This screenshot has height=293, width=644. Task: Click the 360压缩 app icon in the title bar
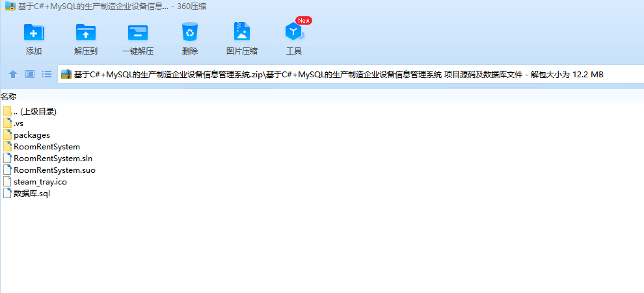[x=10, y=6]
